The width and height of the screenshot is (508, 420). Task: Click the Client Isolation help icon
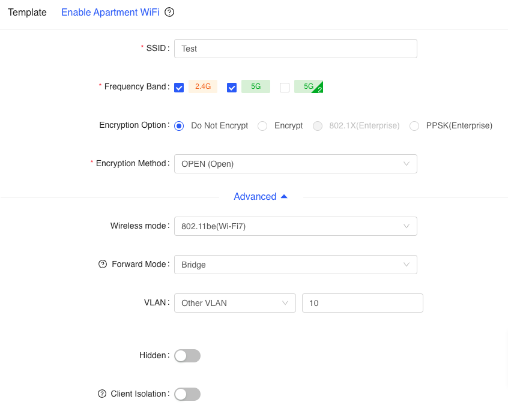[x=102, y=394]
